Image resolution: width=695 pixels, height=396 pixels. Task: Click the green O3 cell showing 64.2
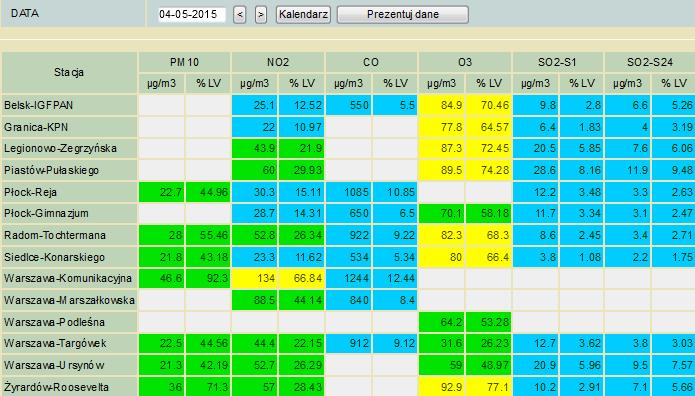pyautogui.click(x=441, y=322)
